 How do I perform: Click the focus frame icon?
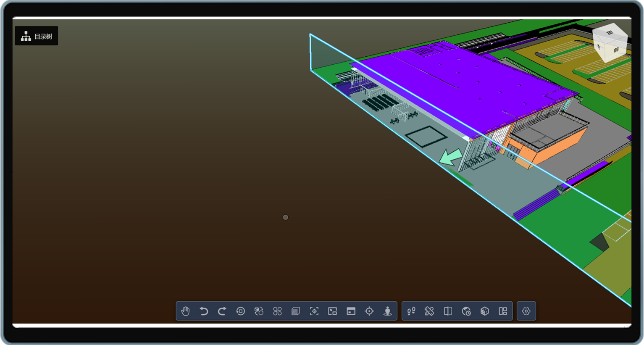[314, 311]
